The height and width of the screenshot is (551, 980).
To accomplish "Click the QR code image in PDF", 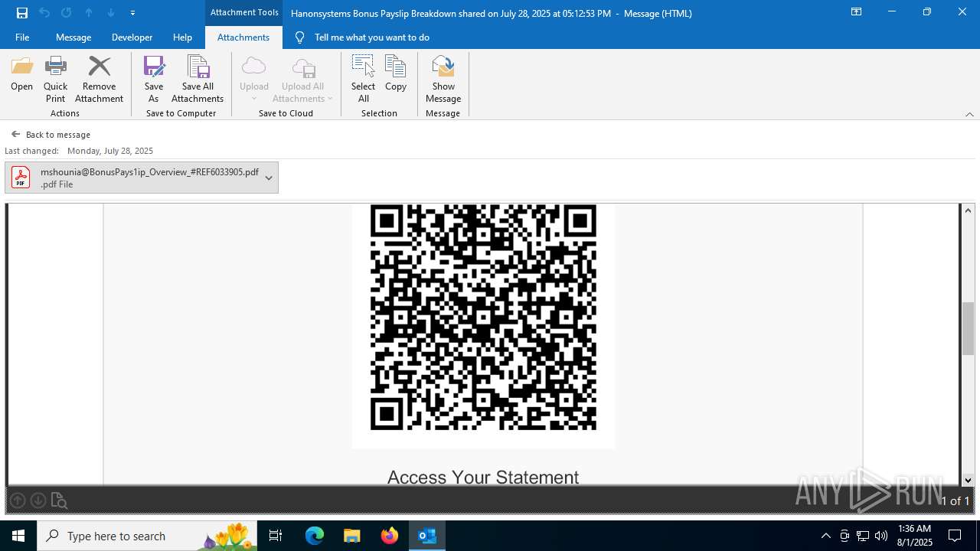I will (x=483, y=317).
